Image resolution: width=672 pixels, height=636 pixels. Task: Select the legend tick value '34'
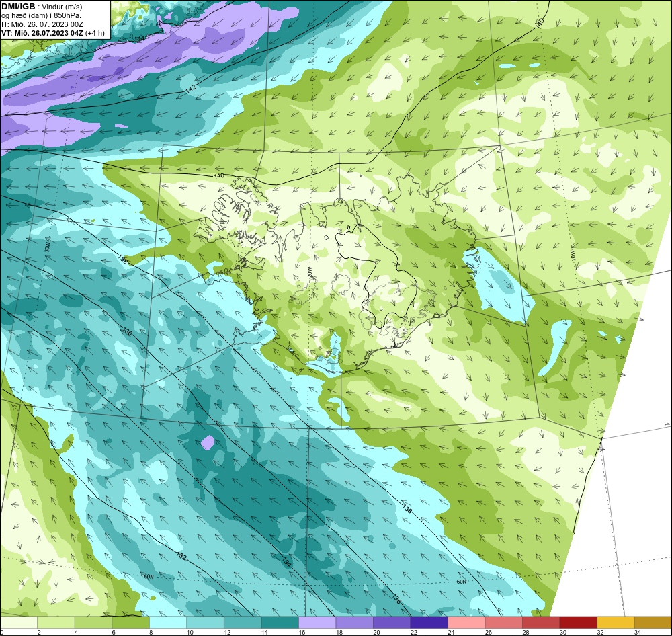tap(637, 632)
